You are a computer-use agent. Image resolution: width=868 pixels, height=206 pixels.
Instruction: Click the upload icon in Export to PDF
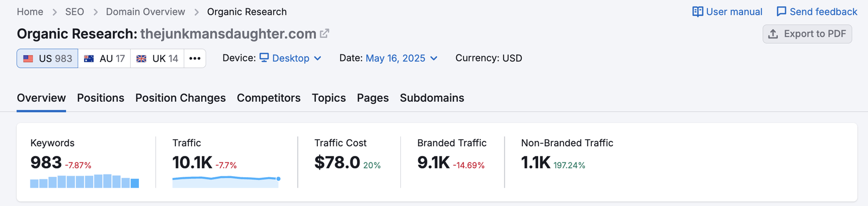coord(773,34)
